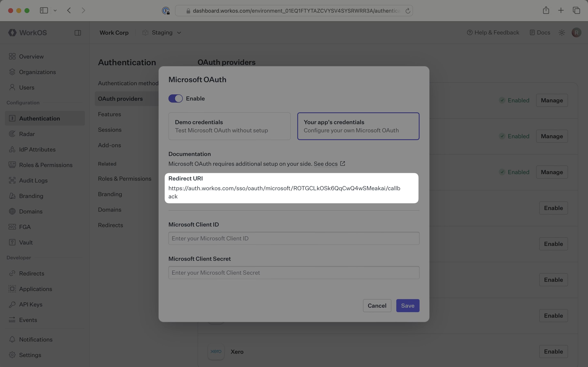
Task: Click the Microsoft Client ID field
Action: 294,238
